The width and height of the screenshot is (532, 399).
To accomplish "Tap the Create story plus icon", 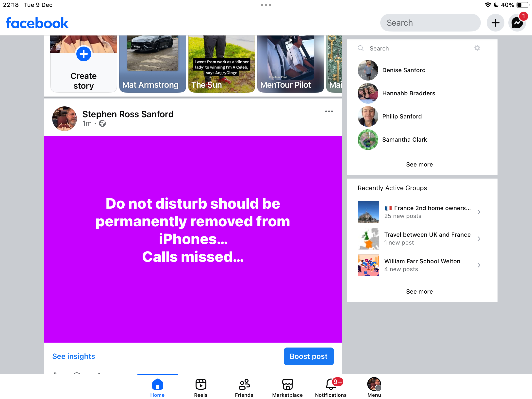I will (x=84, y=54).
